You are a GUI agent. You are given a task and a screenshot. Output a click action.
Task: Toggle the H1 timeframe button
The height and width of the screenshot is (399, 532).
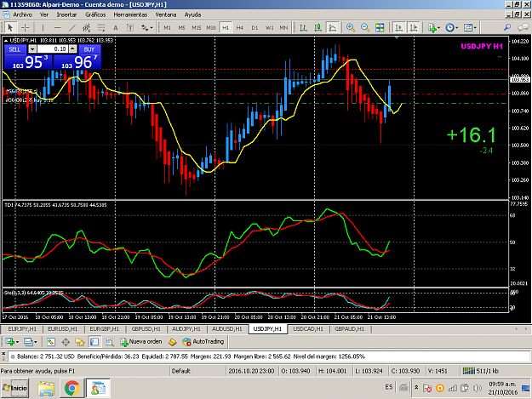point(226,28)
